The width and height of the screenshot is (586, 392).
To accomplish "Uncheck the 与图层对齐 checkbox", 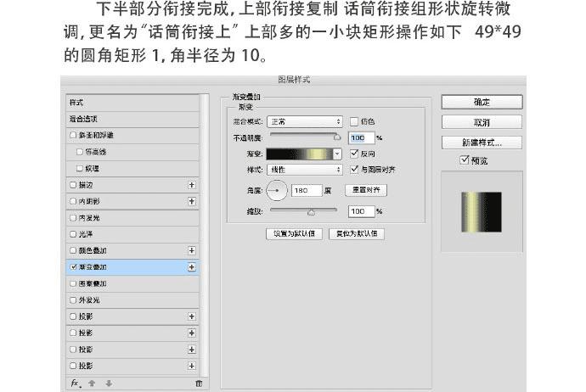I will [x=353, y=170].
